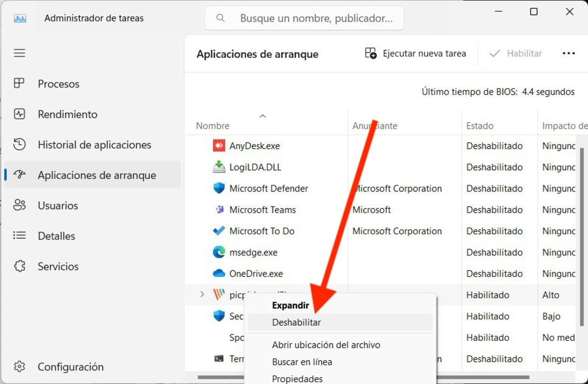
Task: Switch to the Rendimiento section
Action: point(67,114)
